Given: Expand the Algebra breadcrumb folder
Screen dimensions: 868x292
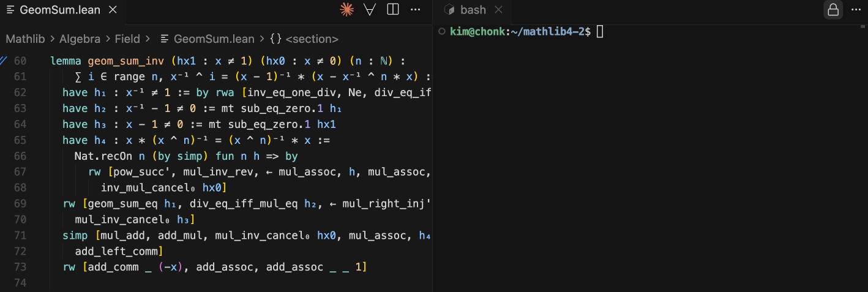Looking at the screenshot, I should coord(80,39).
